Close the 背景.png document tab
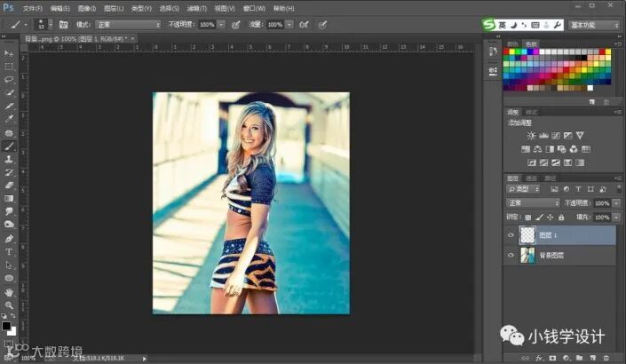The width and height of the screenshot is (626, 364). point(133,38)
